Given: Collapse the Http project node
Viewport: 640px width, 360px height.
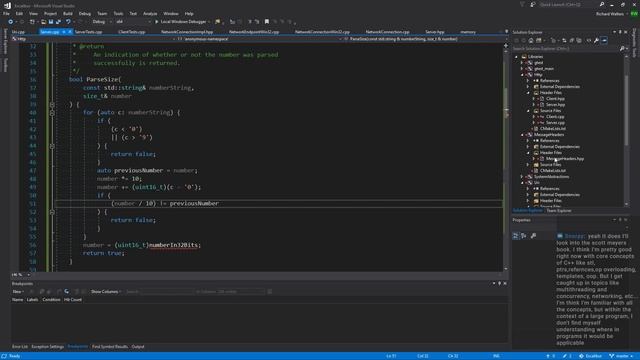Looking at the screenshot, I should point(522,75).
